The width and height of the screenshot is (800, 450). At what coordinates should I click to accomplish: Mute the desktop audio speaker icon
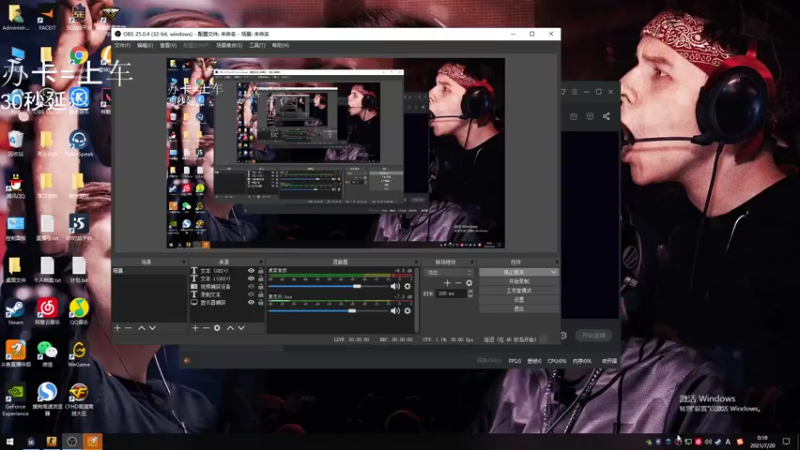[395, 286]
